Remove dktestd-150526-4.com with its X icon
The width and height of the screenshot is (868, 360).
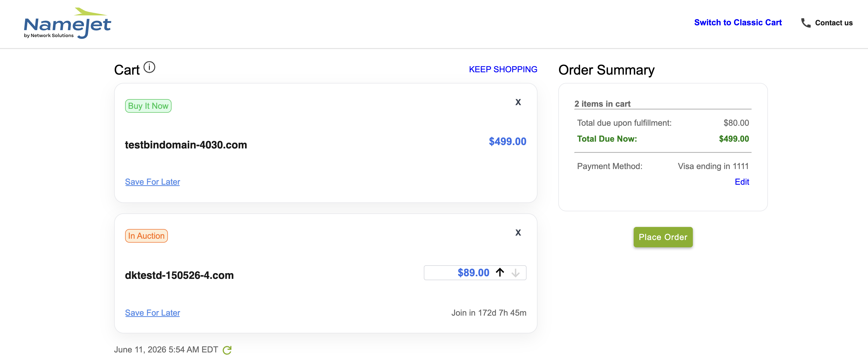coord(518,233)
